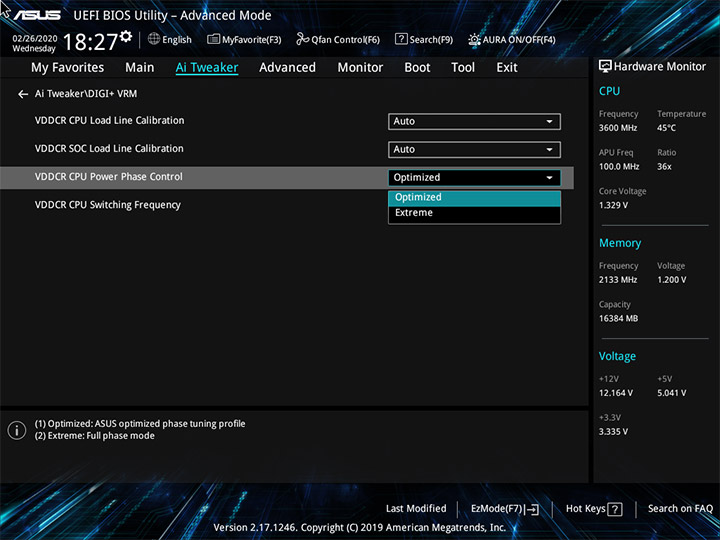Click the Hardware Monitor icon
Image resolution: width=720 pixels, height=540 pixels.
tap(605, 67)
